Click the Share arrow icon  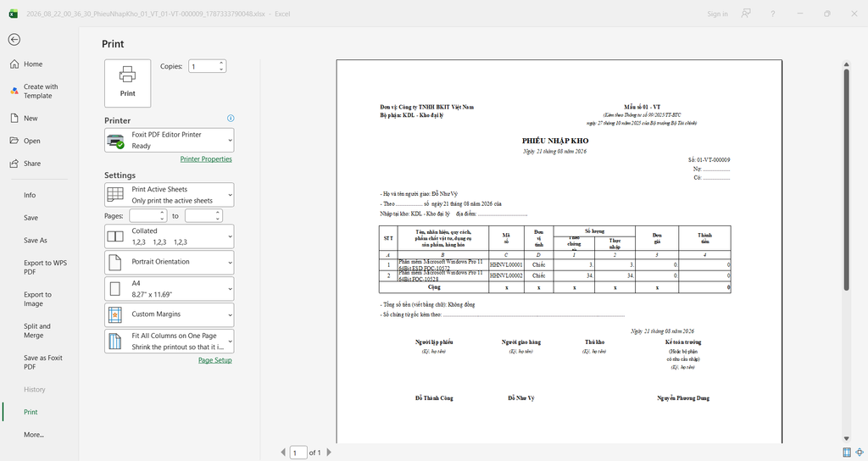pos(14,164)
